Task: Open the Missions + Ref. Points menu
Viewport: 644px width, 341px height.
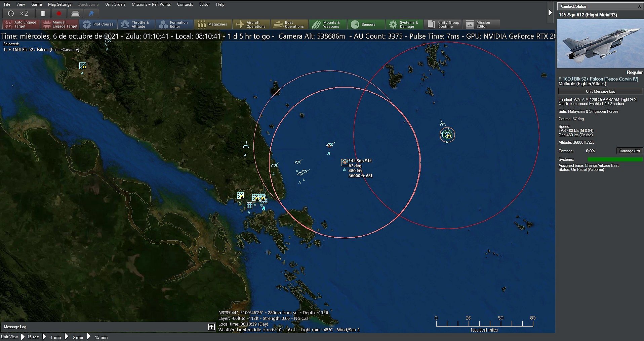Action: click(151, 4)
